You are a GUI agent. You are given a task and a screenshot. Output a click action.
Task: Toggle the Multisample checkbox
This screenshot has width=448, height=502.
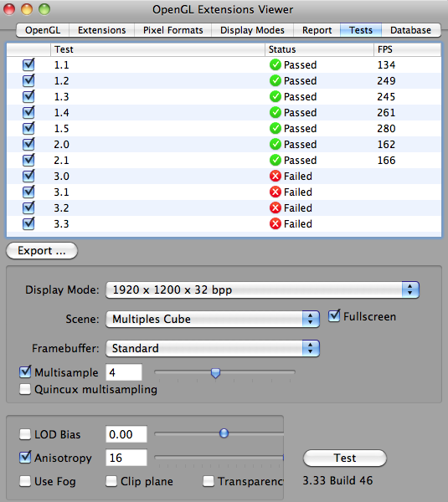point(25,372)
